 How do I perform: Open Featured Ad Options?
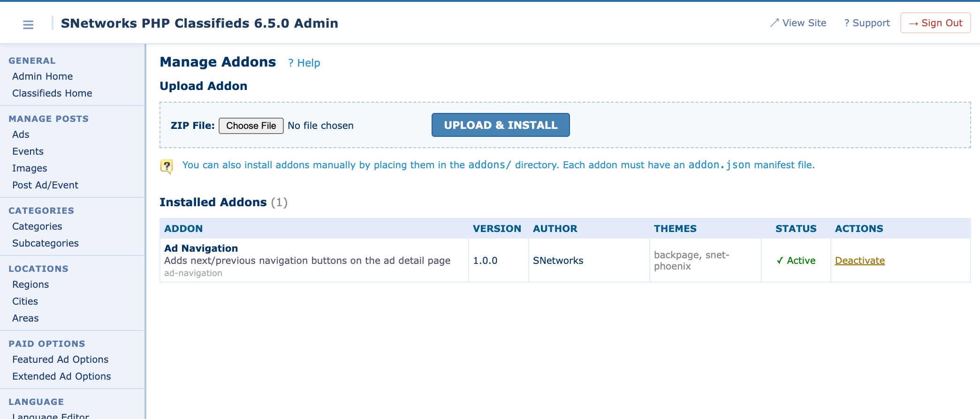click(x=61, y=359)
